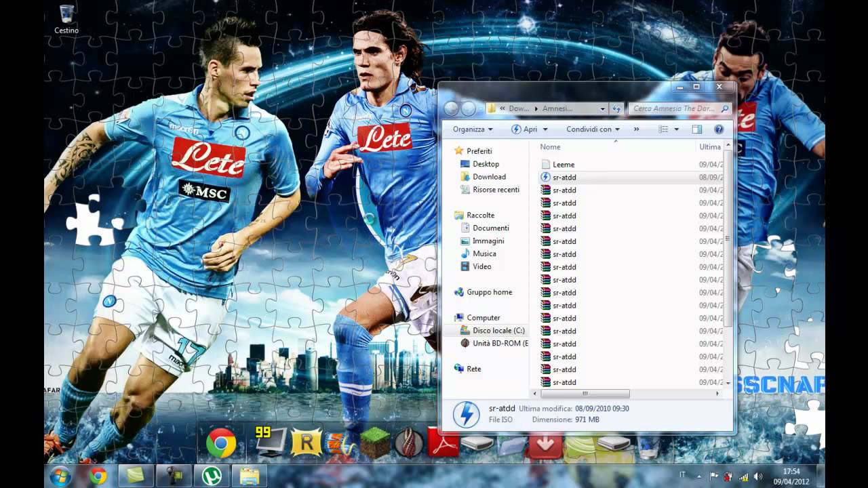Viewport: 868px width, 488px height.
Task: Open Documenti library
Action: [490, 228]
